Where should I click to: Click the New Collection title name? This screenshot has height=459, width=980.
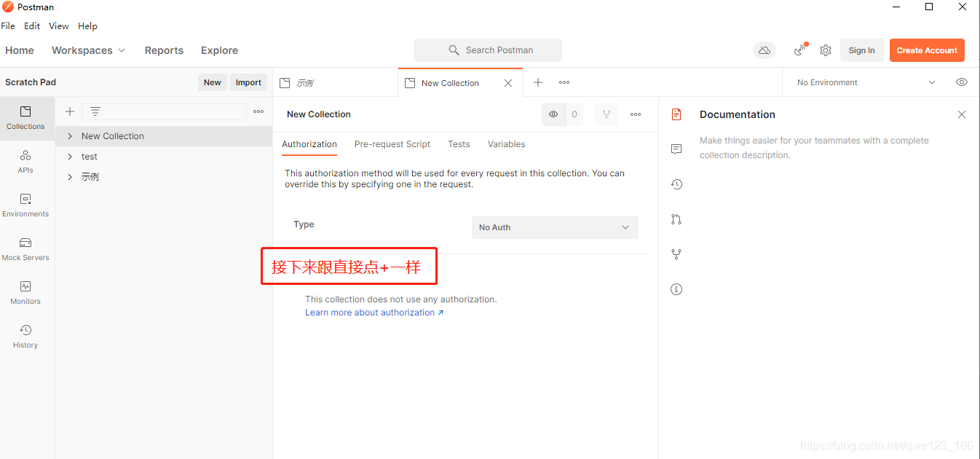319,114
